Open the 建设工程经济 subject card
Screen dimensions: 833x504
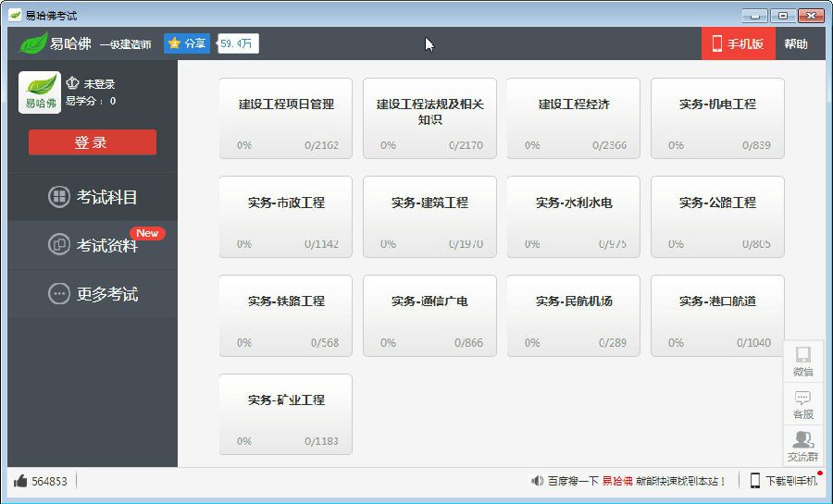(574, 118)
